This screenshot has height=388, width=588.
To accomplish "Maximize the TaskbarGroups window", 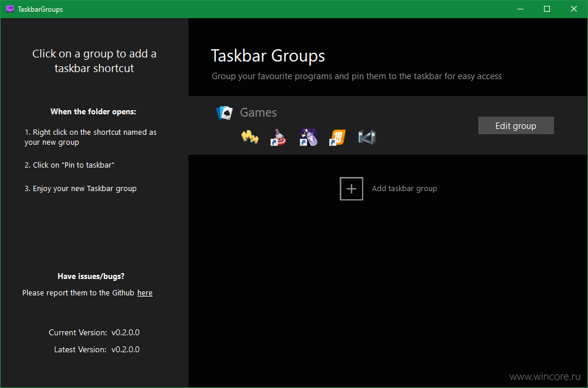I will tap(547, 9).
